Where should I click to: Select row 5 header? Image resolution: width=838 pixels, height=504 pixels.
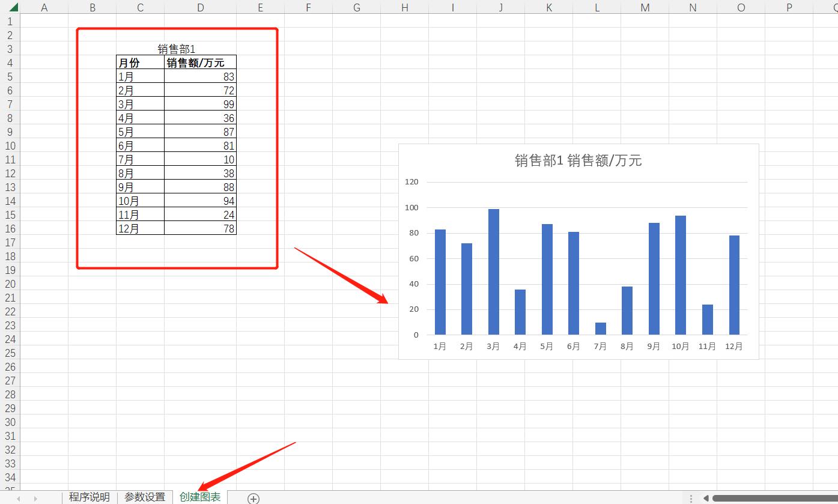[10, 76]
